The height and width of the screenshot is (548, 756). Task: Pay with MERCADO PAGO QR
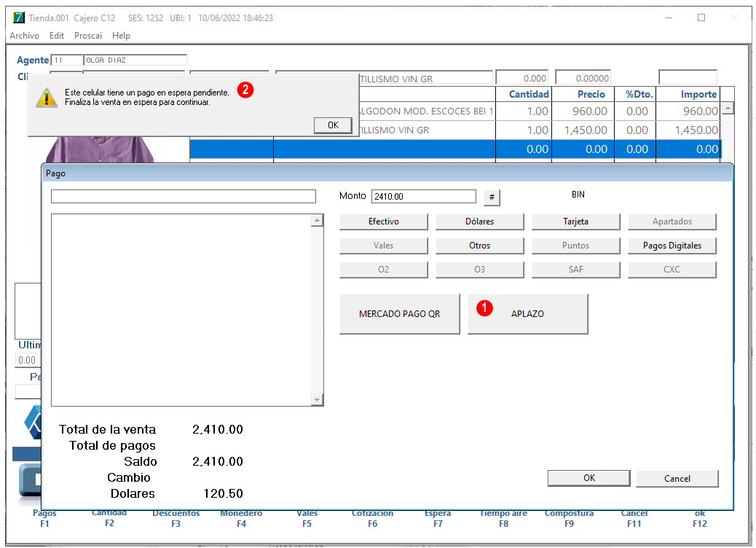(400, 314)
